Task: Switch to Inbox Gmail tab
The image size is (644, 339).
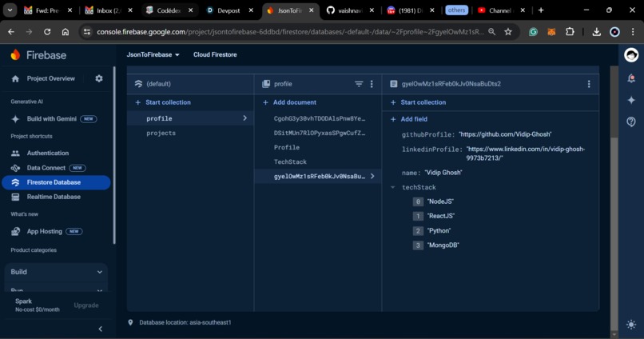Action: (x=109, y=10)
